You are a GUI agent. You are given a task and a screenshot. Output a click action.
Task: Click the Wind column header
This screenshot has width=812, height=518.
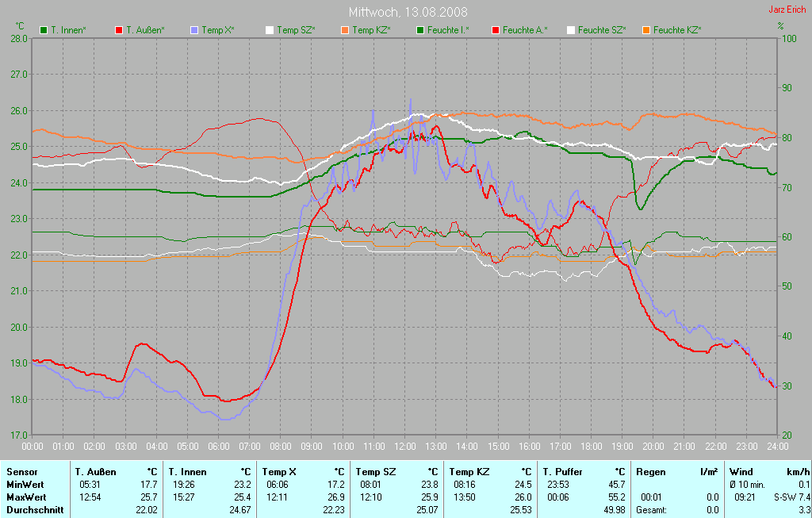pyautogui.click(x=741, y=472)
